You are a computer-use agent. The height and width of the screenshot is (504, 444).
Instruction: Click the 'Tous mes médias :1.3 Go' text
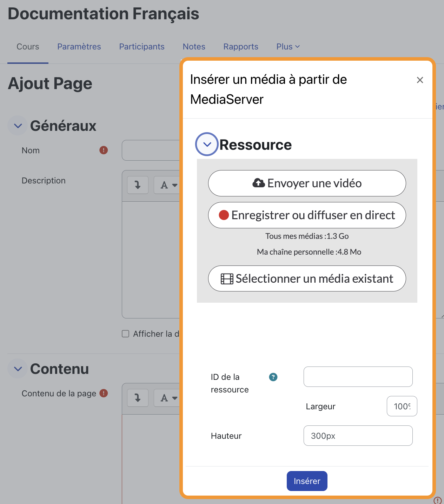pyautogui.click(x=307, y=236)
